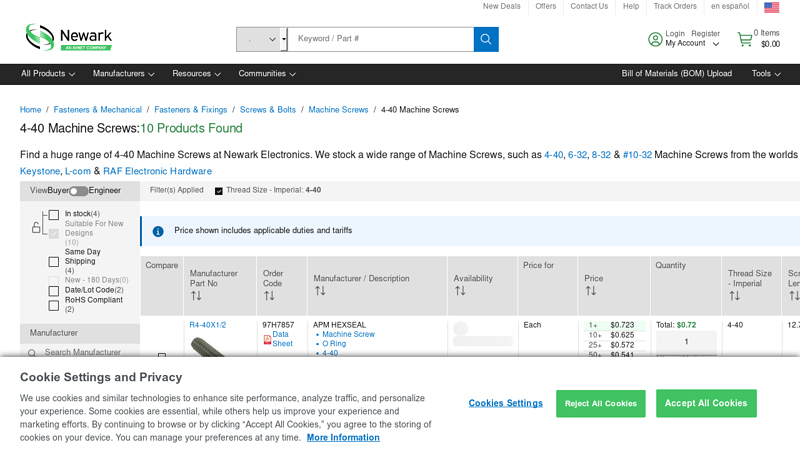Expand Tools menu

[766, 73]
